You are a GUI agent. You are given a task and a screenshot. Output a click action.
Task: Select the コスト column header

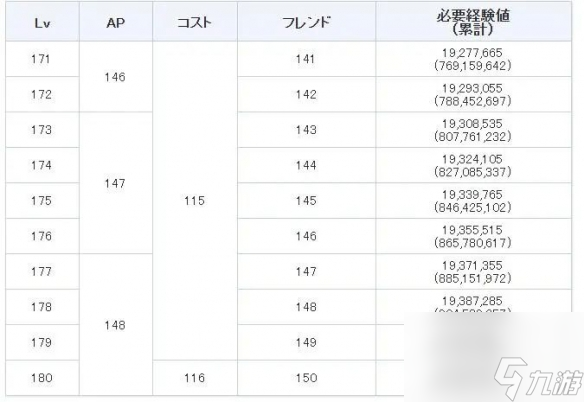pos(195,22)
